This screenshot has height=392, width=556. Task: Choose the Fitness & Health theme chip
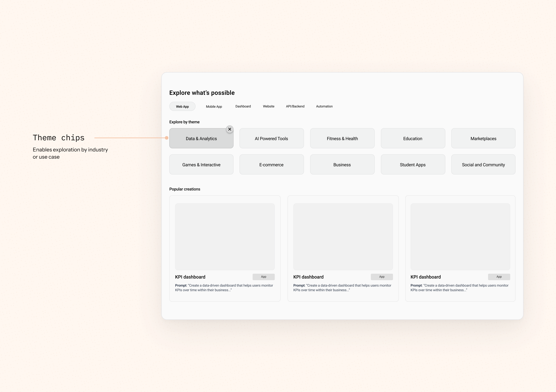coord(342,139)
